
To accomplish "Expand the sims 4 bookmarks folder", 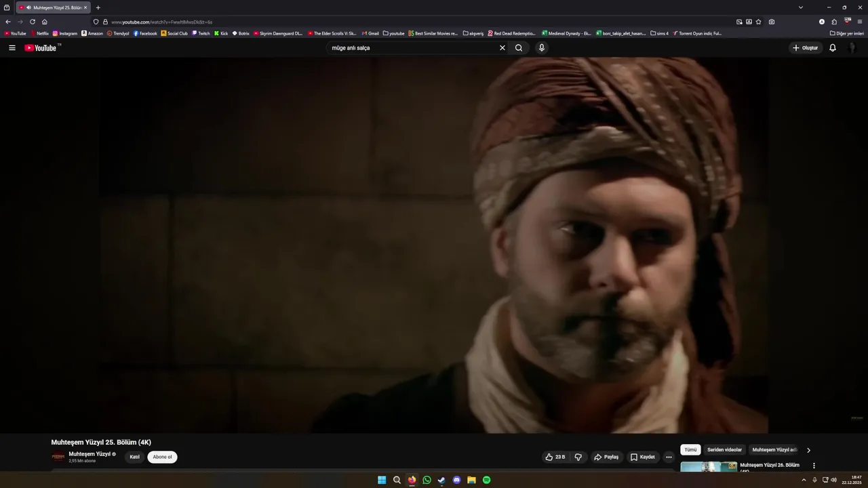I will 660,33.
